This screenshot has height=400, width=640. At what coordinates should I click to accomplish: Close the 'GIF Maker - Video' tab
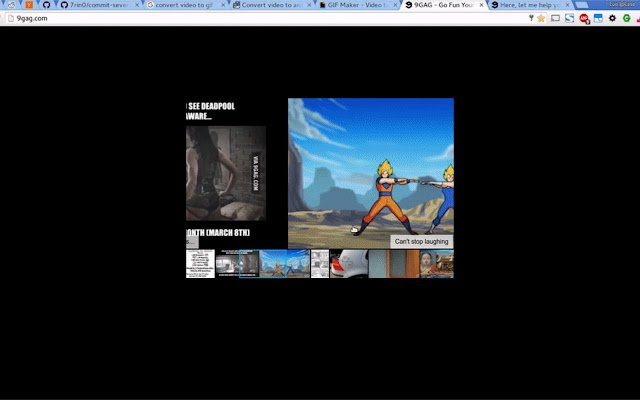(395, 5)
